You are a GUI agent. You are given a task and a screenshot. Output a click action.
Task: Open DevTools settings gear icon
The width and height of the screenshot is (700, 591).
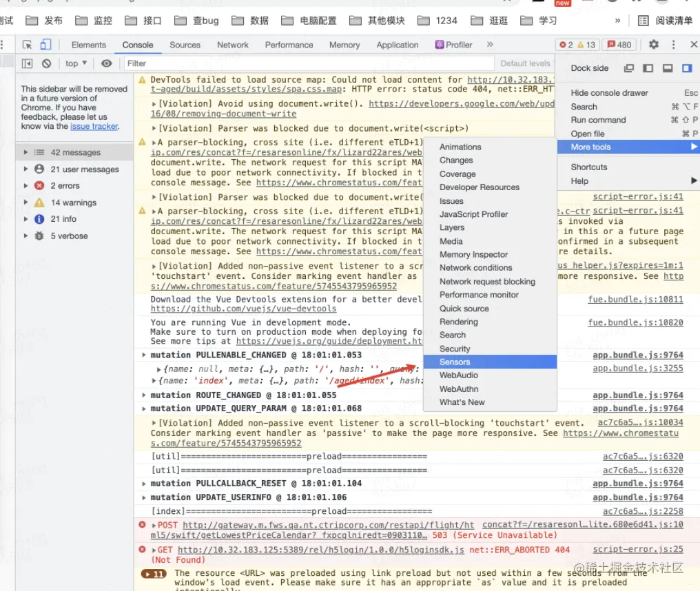pos(654,45)
